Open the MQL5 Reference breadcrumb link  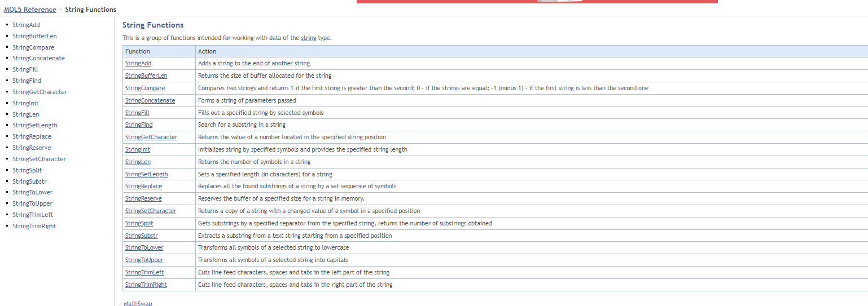click(30, 10)
